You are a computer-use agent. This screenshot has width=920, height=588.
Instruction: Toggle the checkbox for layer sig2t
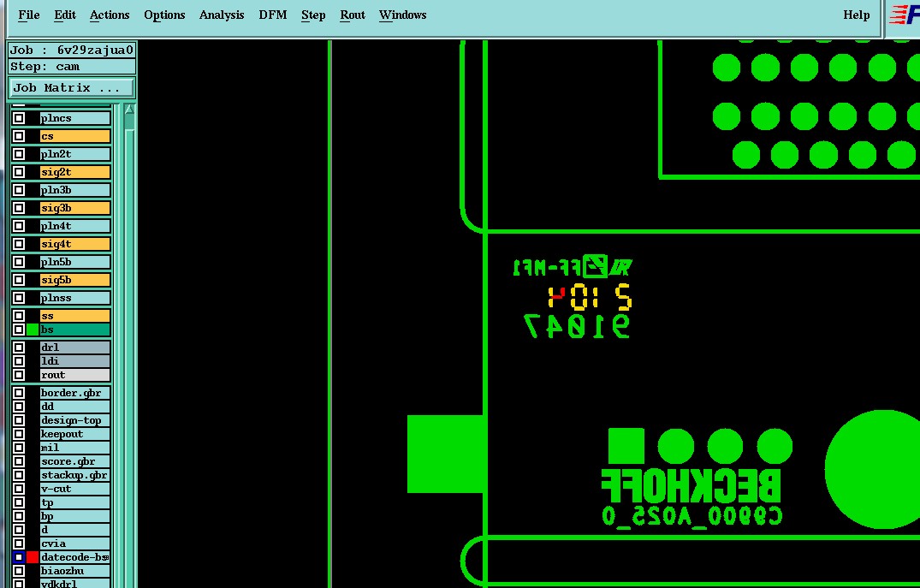point(19,172)
